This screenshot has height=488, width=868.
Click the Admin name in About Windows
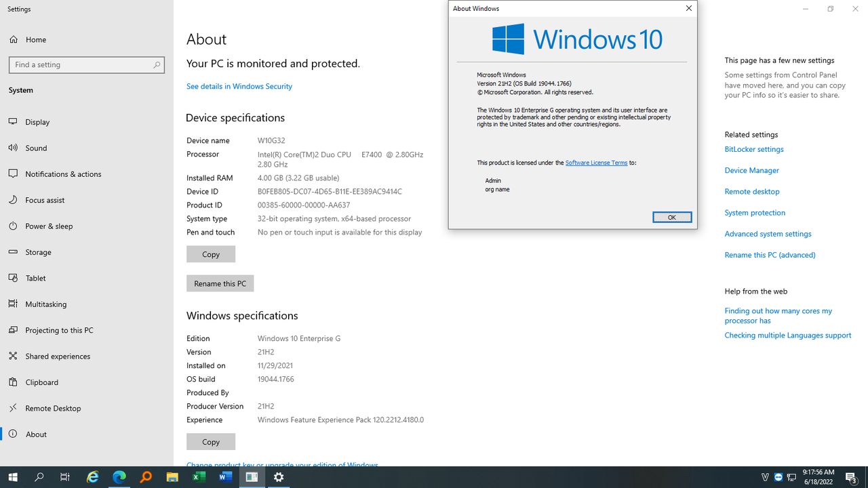[493, 180]
